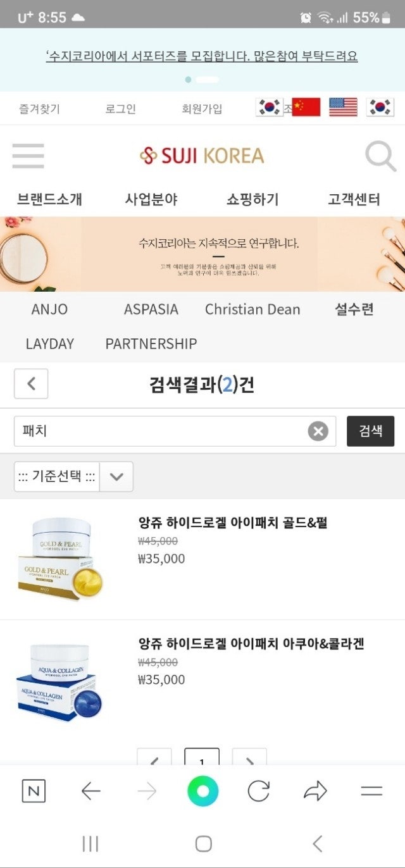
Task: Clear the search field with X icon
Action: coord(318,431)
